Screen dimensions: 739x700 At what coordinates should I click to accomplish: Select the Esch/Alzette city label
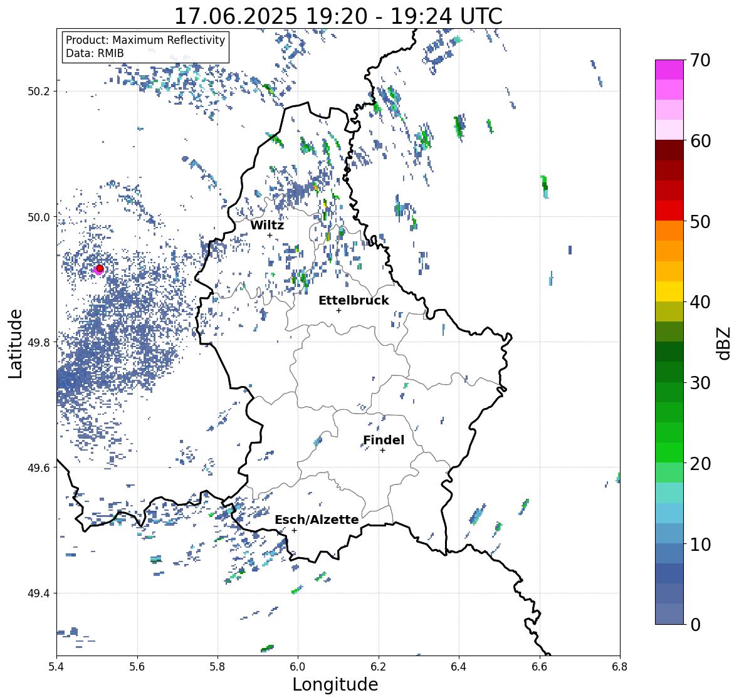[317, 520]
